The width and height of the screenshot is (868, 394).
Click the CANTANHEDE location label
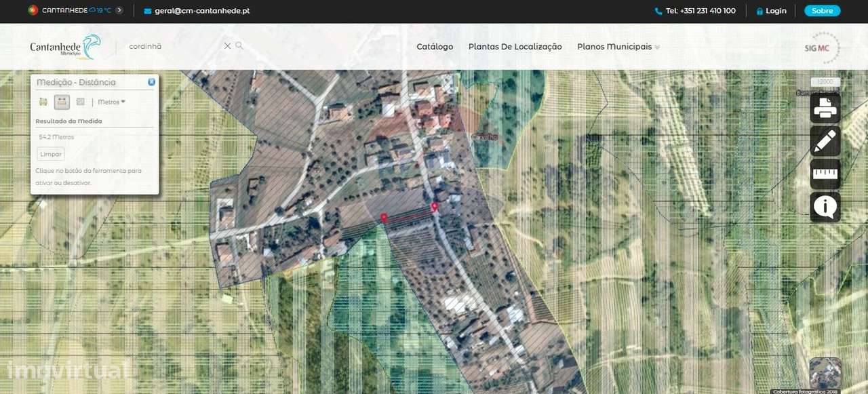point(64,10)
